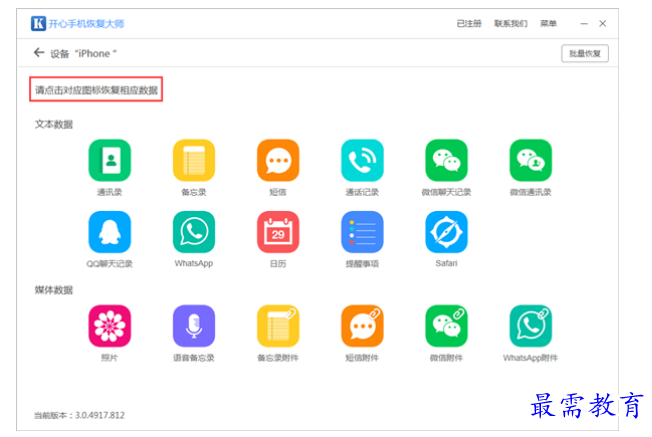Open the 提醒事项 reminders icon
Image resolution: width=652 pixels, height=437 pixels.
(362, 232)
